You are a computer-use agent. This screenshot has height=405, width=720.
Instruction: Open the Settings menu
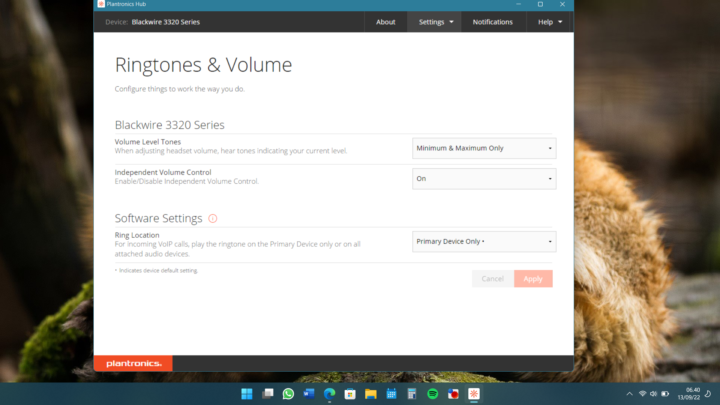(435, 22)
